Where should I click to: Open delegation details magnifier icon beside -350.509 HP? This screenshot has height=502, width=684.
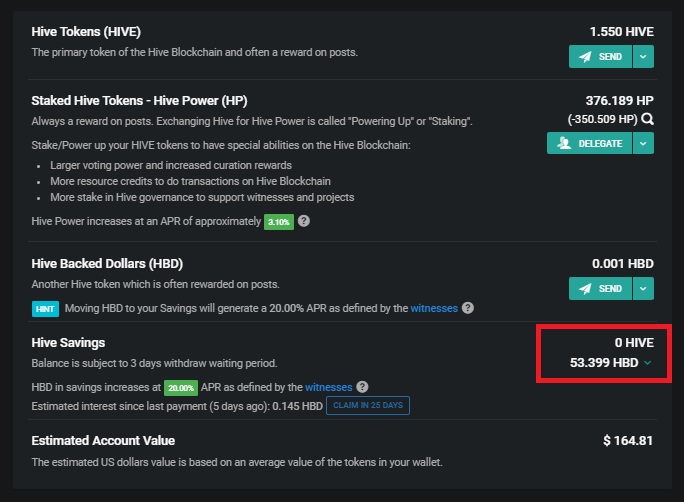pos(647,119)
